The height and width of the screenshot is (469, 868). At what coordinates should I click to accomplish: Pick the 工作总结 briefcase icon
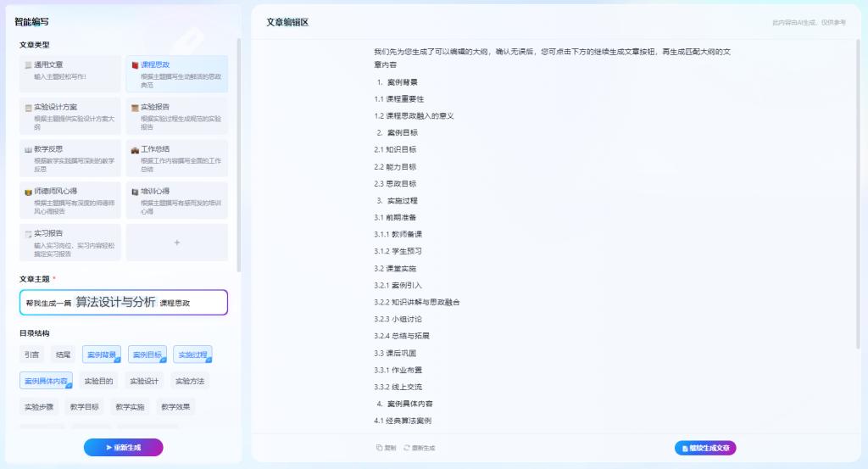pos(135,149)
